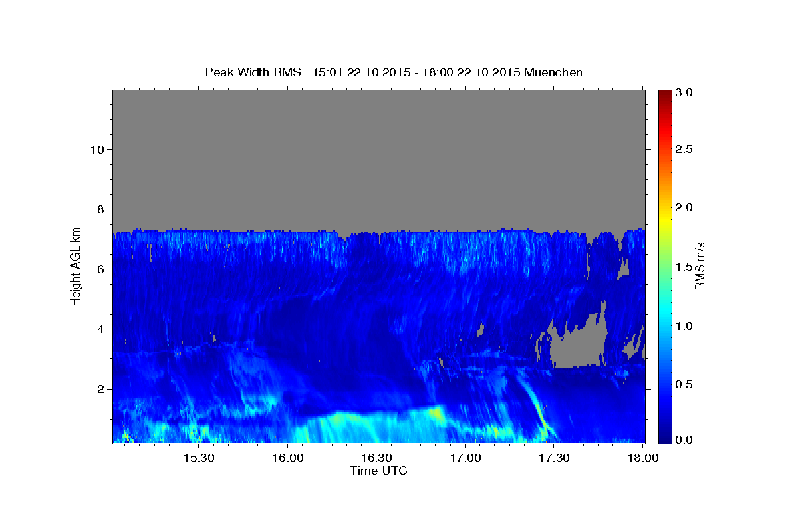
Task: Click the '16:00' time tick label
Action: 287,458
